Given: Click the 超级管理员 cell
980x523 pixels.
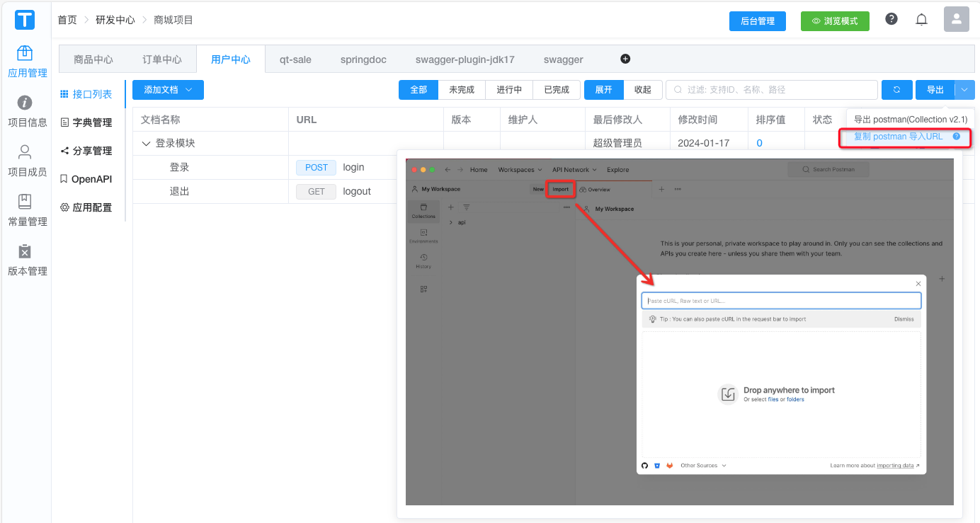Looking at the screenshot, I should point(617,143).
